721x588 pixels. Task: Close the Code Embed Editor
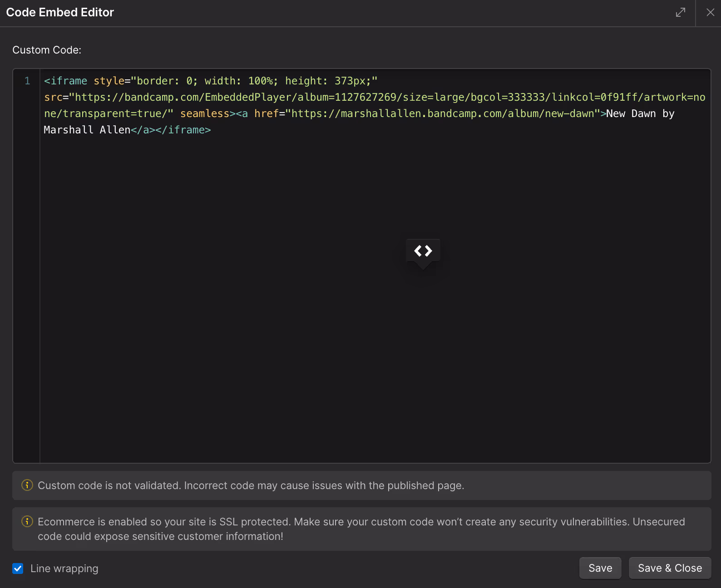coord(711,13)
